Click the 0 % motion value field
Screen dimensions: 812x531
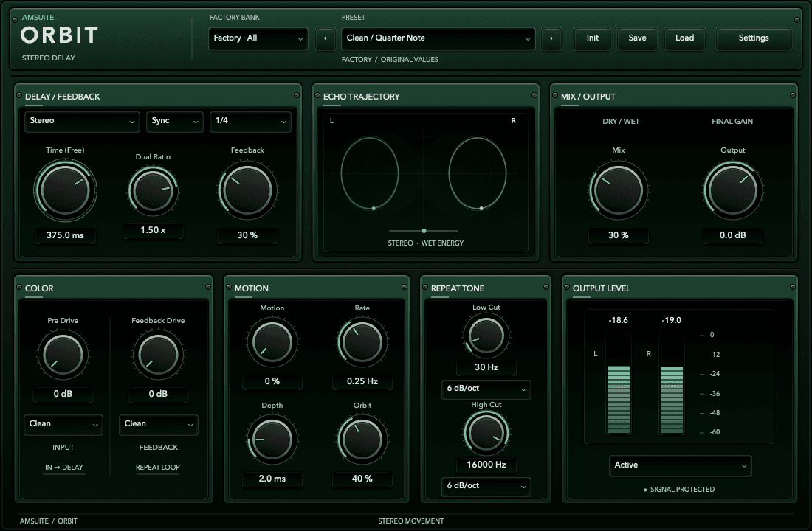(272, 381)
